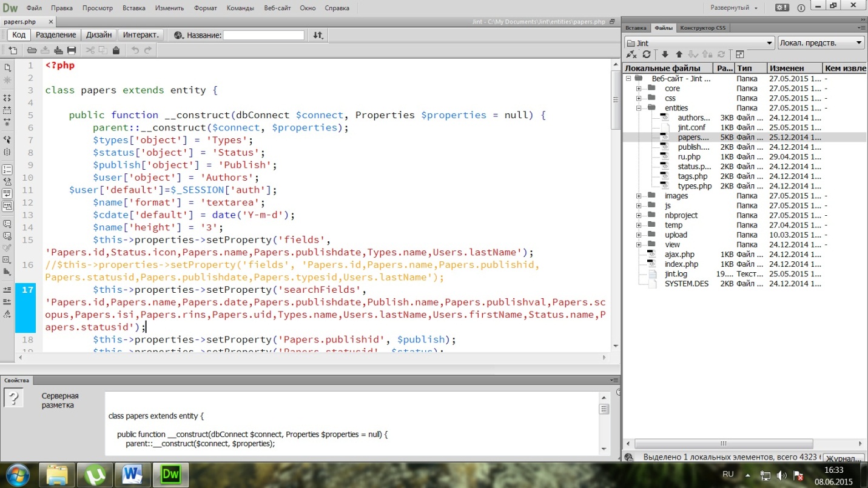Click the Get files down arrow icon

click(665, 55)
